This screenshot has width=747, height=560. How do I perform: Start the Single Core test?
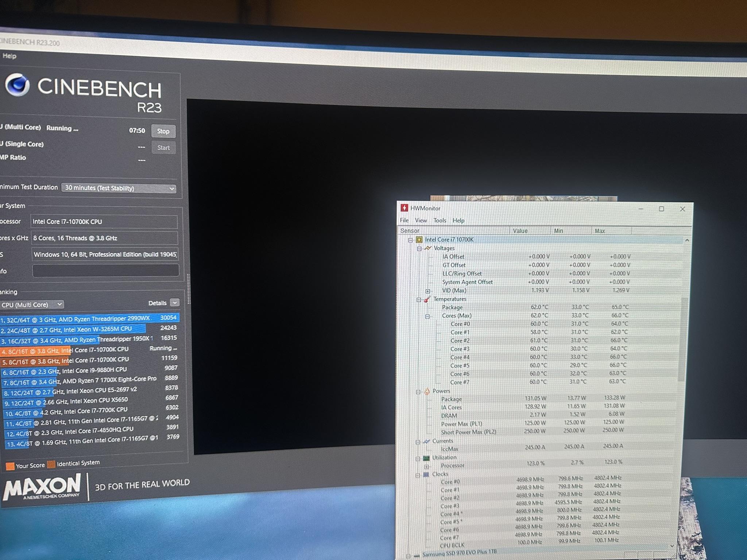point(163,148)
